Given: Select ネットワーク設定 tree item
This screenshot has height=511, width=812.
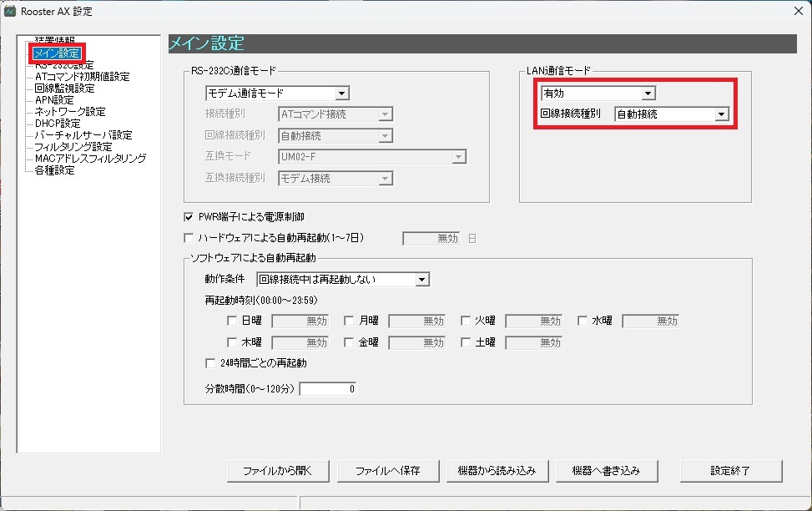Looking at the screenshot, I should coord(70,112).
